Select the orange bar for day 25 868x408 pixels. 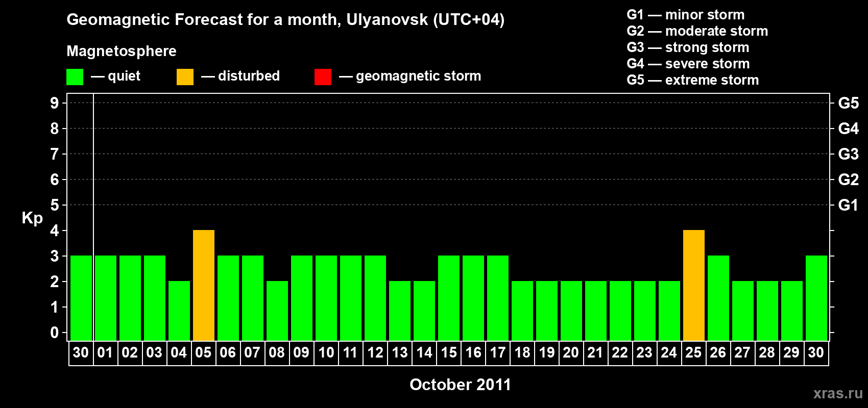click(694, 285)
